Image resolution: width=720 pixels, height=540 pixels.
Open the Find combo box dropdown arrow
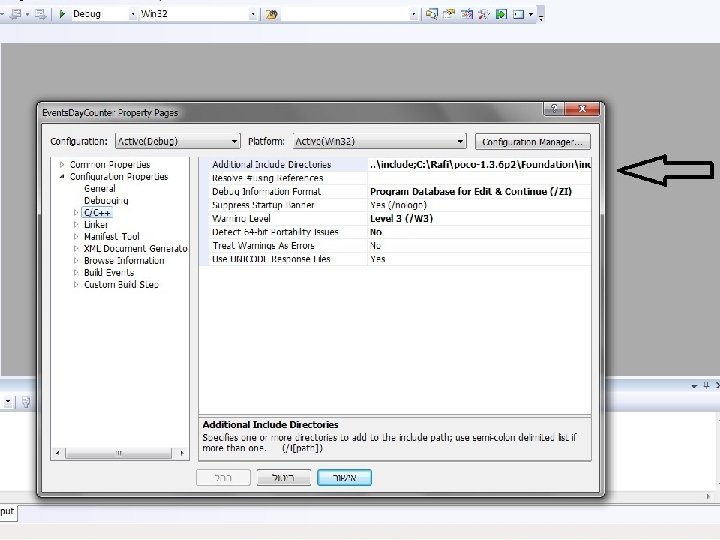click(x=413, y=15)
